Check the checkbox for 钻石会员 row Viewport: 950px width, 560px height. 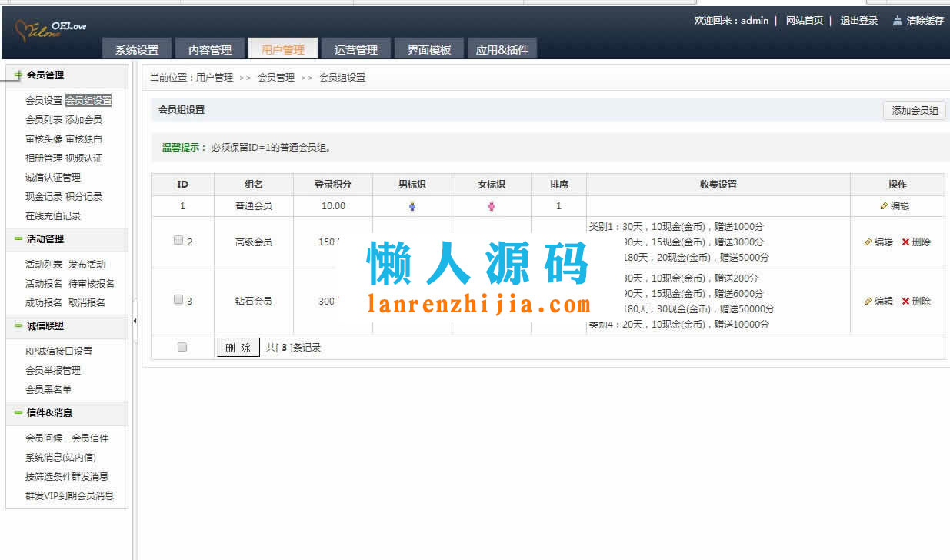point(178,299)
